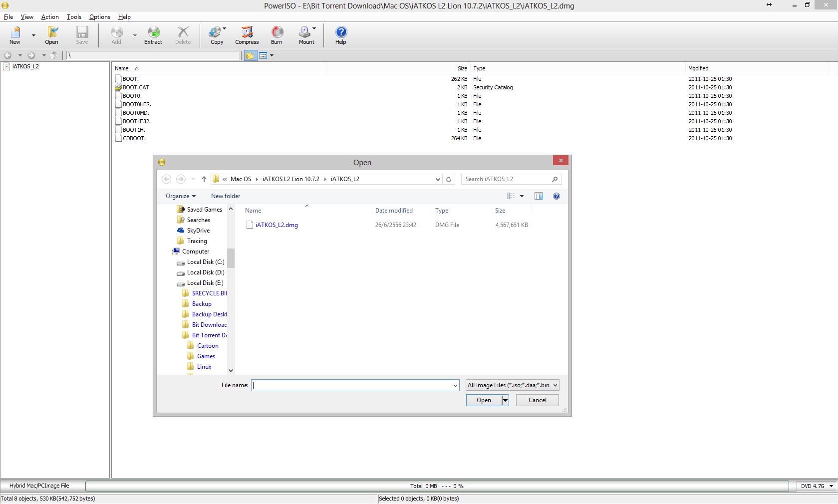Viewport: 838px width, 504px height.
Task: Expand the New button dropdown arrow
Action: tap(33, 35)
